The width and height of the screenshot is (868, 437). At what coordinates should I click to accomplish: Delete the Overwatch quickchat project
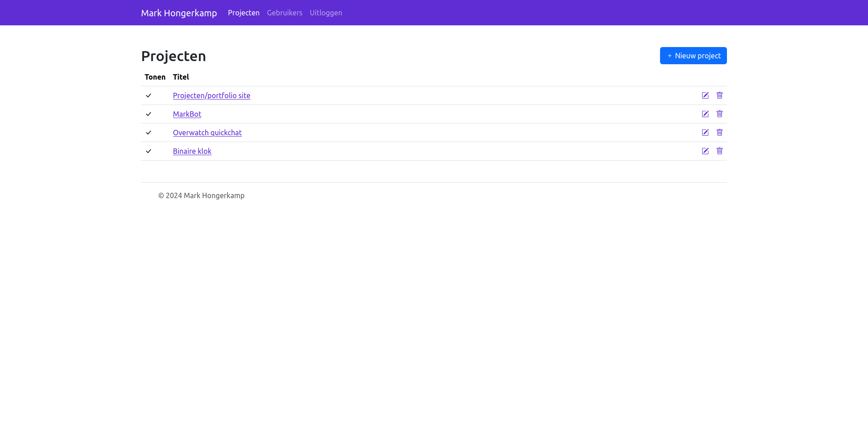tap(720, 133)
